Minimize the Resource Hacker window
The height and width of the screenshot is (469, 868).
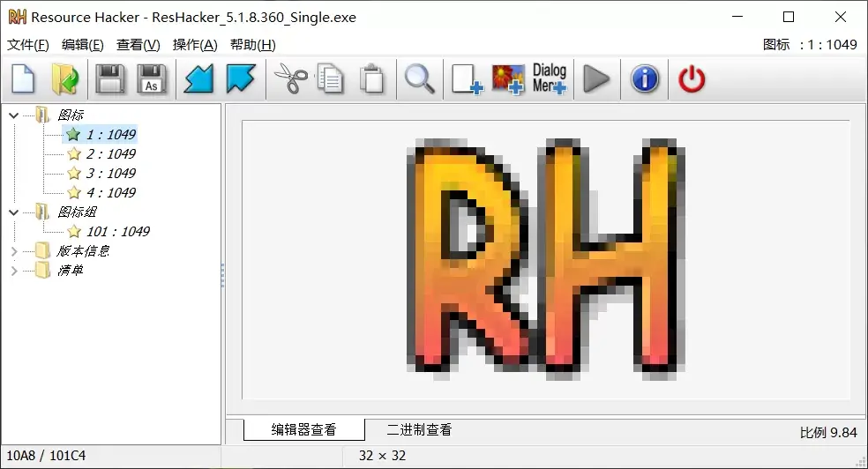pos(737,17)
